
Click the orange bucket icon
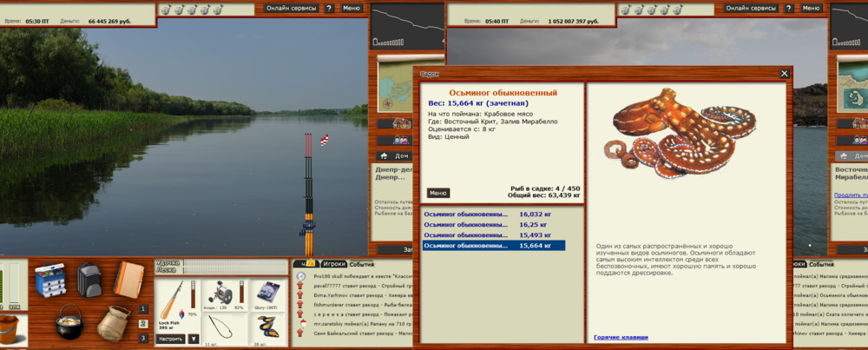coord(12,331)
